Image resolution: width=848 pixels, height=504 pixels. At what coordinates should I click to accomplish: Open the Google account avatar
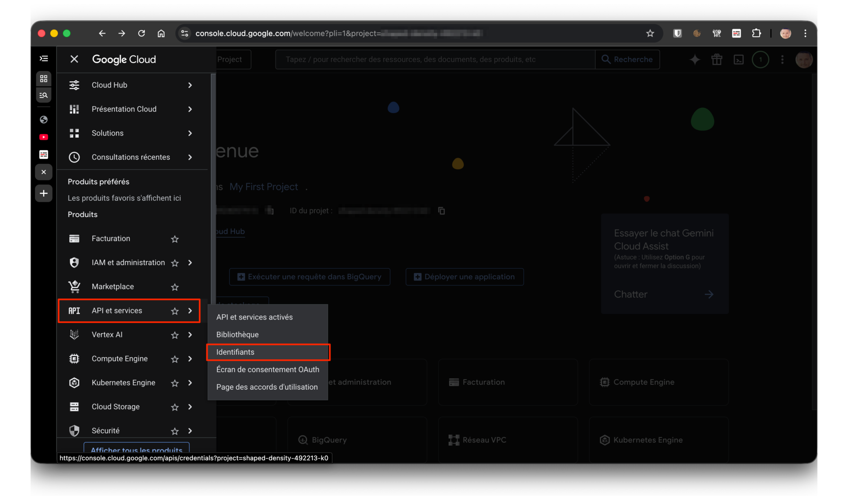[804, 60]
